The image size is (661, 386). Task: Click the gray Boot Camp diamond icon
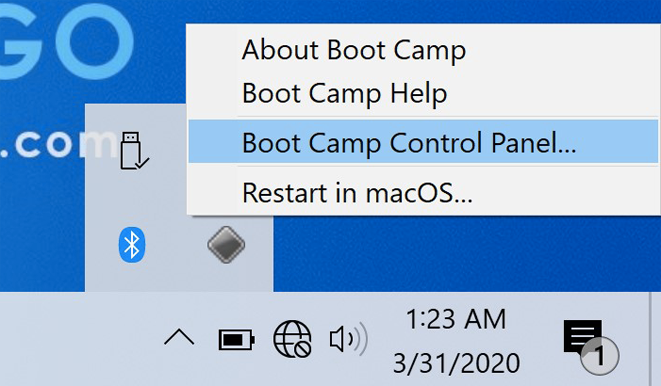tap(226, 245)
